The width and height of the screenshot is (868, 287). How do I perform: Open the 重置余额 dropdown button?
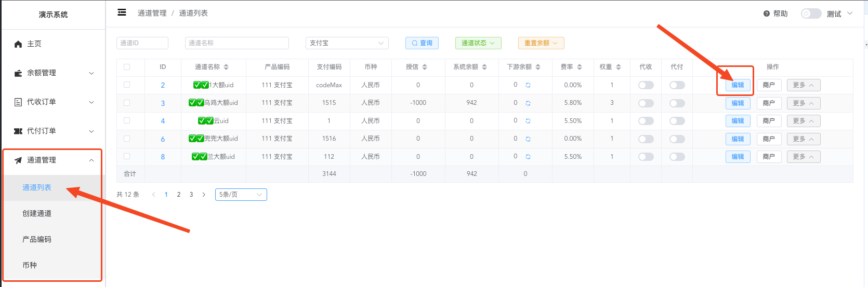(x=541, y=43)
